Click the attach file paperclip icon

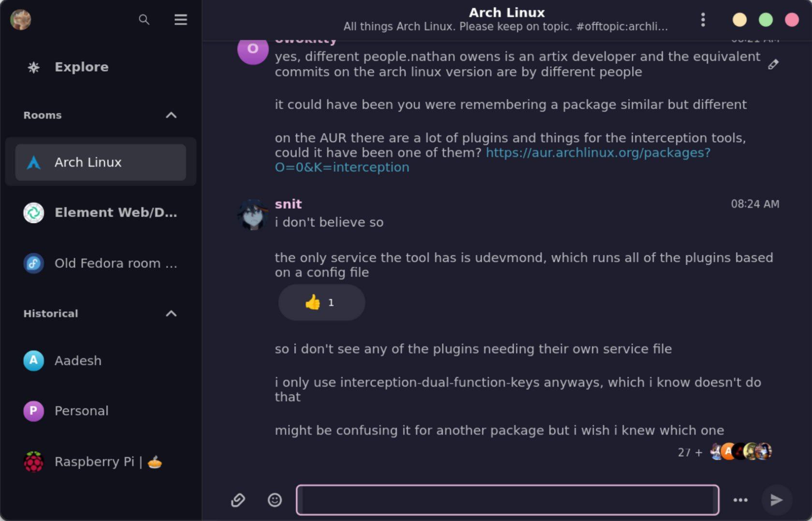(238, 500)
